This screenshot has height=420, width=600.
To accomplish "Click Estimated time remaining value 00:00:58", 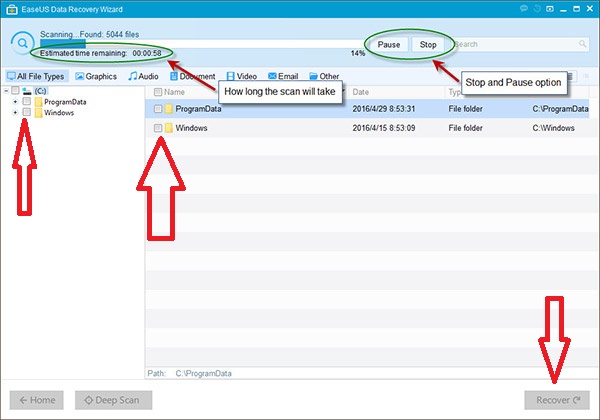I will pyautogui.click(x=147, y=53).
